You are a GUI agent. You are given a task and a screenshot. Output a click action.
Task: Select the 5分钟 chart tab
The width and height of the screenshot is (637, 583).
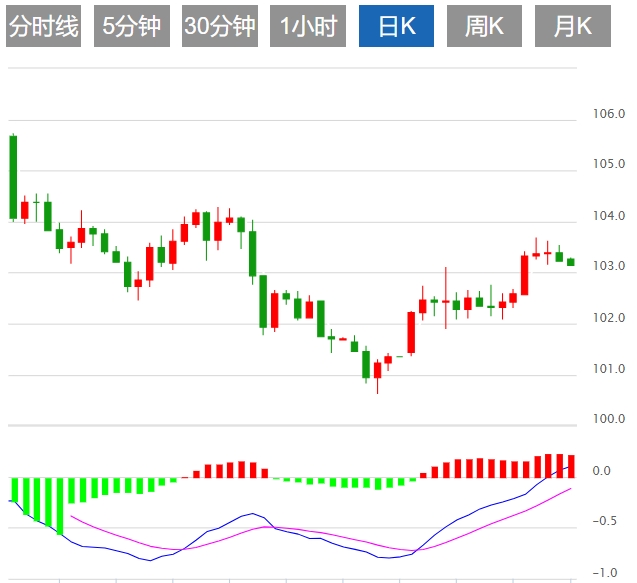[x=132, y=27]
